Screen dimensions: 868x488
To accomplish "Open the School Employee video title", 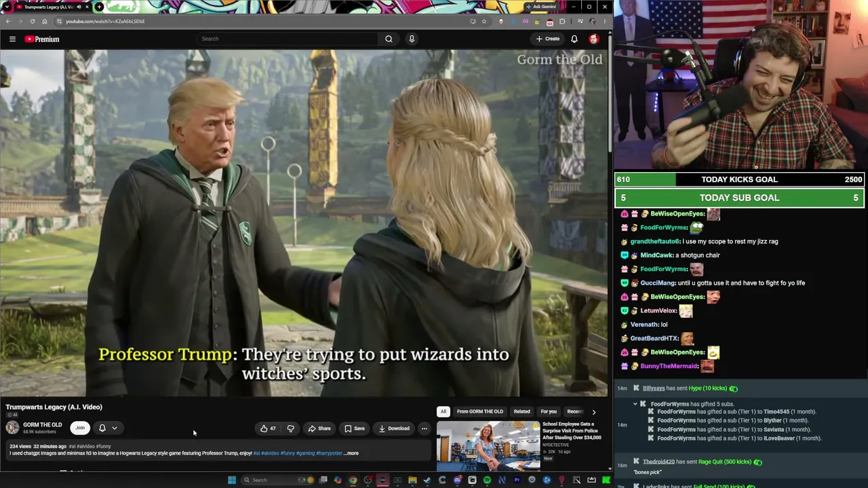I will coord(572,431).
